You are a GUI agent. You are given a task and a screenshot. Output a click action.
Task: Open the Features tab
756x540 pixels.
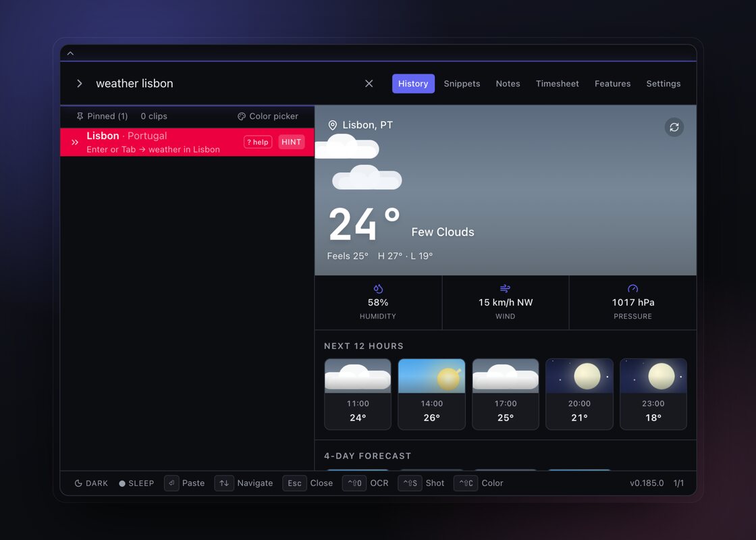(x=612, y=84)
